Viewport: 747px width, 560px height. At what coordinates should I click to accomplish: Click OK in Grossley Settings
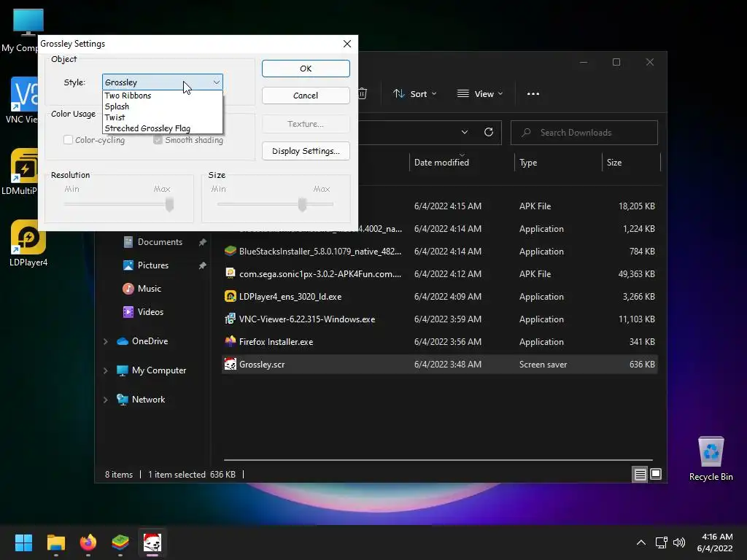[306, 69]
